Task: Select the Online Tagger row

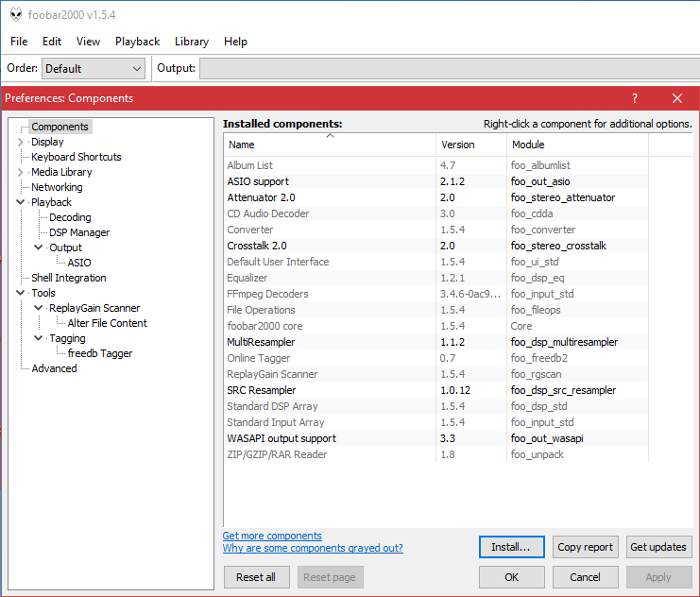Action: (436, 358)
